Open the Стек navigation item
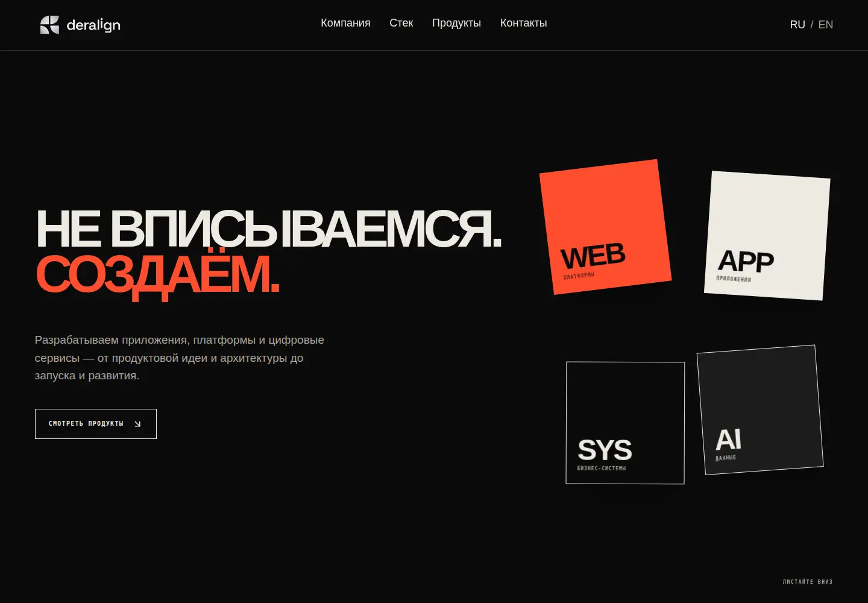868x603 pixels. pos(401,23)
